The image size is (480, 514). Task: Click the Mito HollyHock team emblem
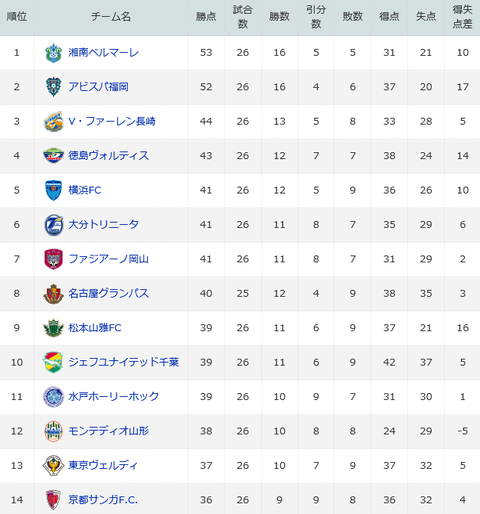(53, 397)
